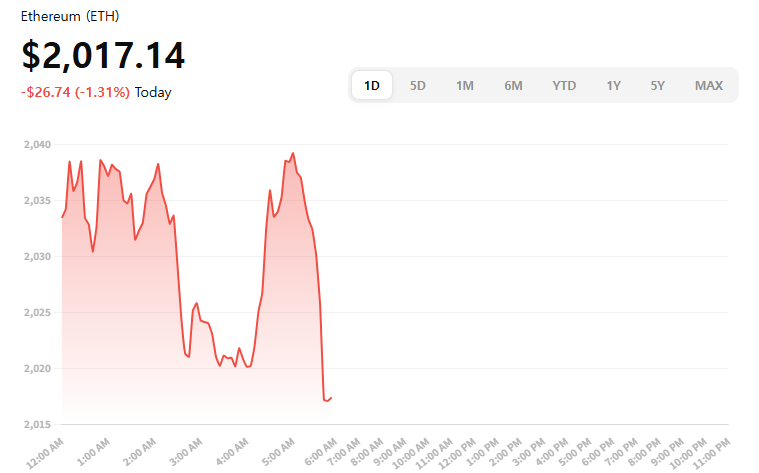Click the $2,017.14 current price
This screenshot has height=473, width=759.
pyautogui.click(x=103, y=55)
